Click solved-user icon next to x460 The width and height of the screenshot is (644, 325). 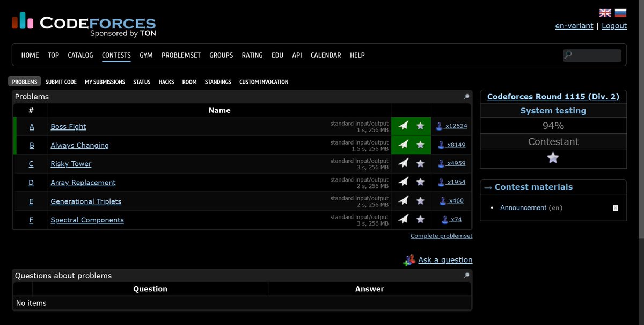443,201
